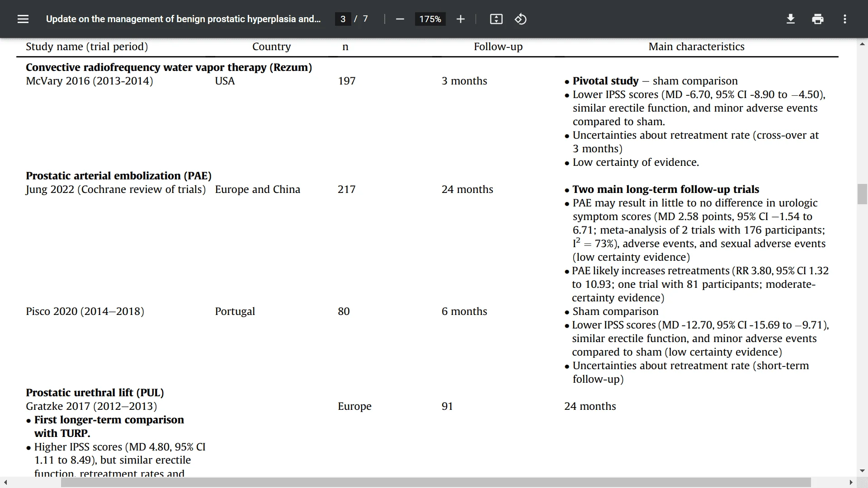
Task: Click the 'Europe and China' cell
Action: (x=257, y=189)
